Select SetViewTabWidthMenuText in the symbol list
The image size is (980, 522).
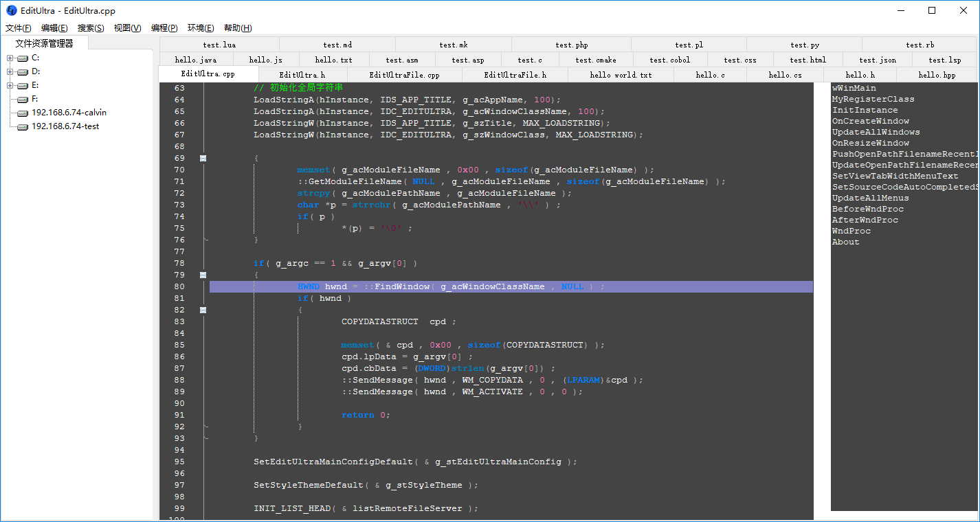point(895,176)
